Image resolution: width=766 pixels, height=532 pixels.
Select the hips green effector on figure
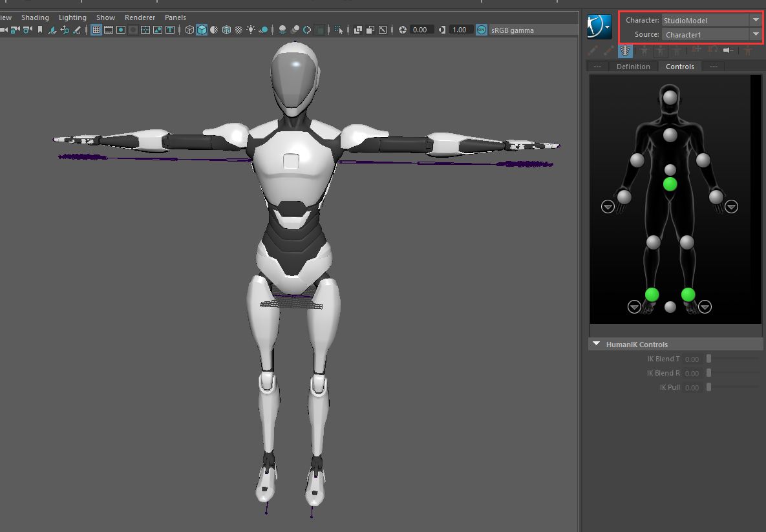click(670, 184)
